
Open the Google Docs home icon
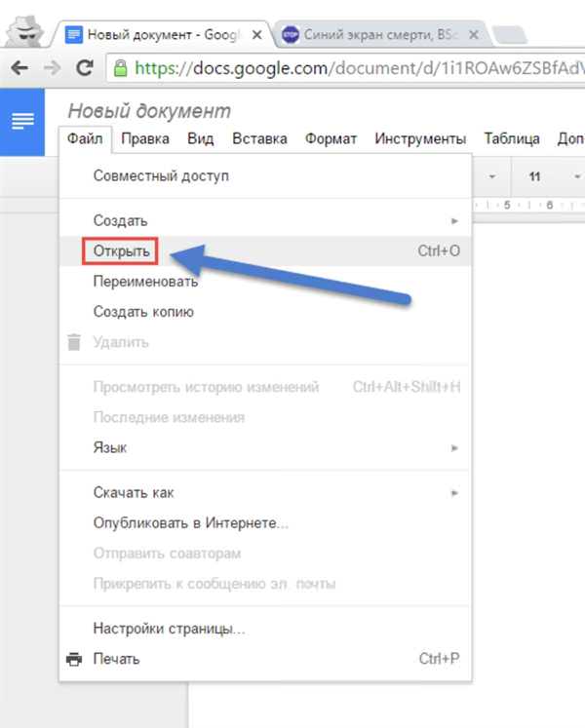click(22, 122)
